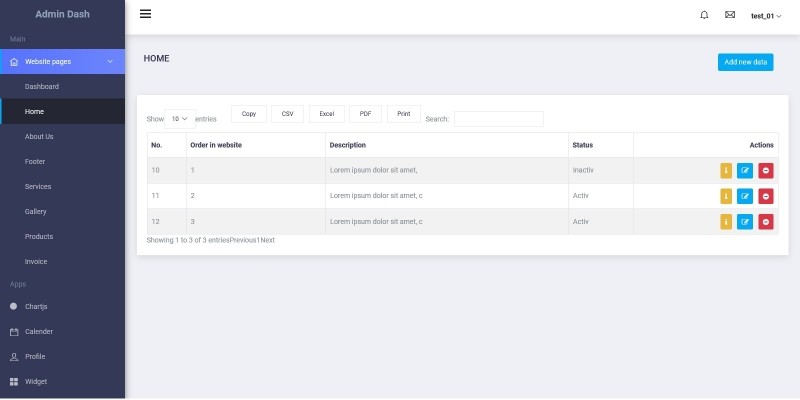The width and height of the screenshot is (800, 400).
Task: Open the notification bell
Action: pyautogui.click(x=704, y=15)
